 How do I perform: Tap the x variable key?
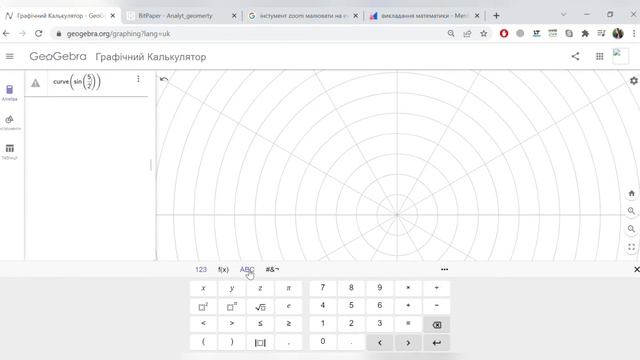[x=203, y=288]
